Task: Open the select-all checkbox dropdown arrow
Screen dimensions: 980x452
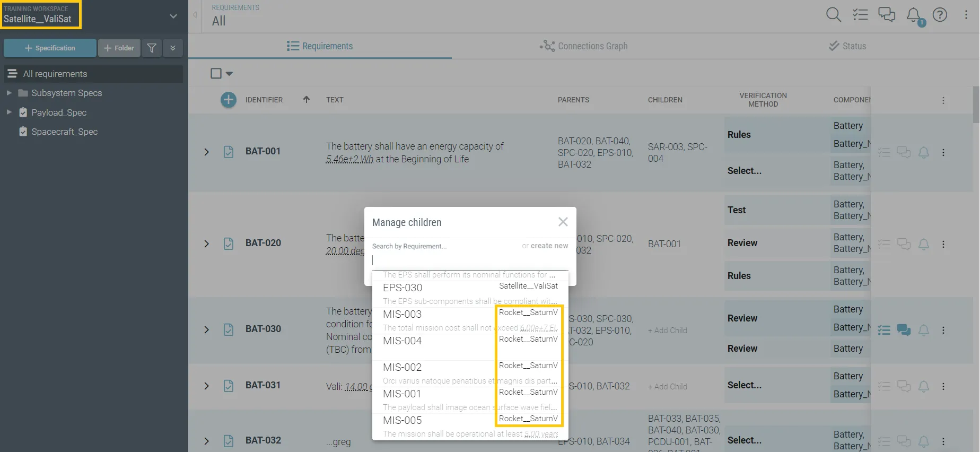Action: point(230,74)
